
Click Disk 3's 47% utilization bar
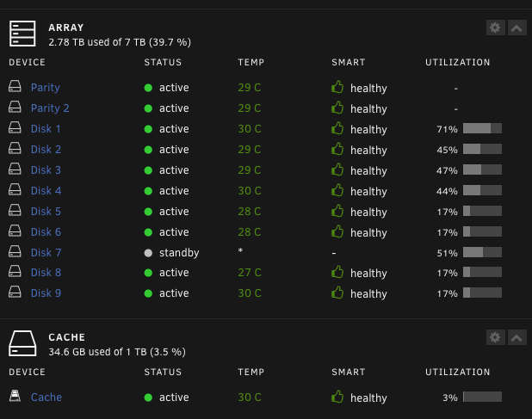click(482, 169)
